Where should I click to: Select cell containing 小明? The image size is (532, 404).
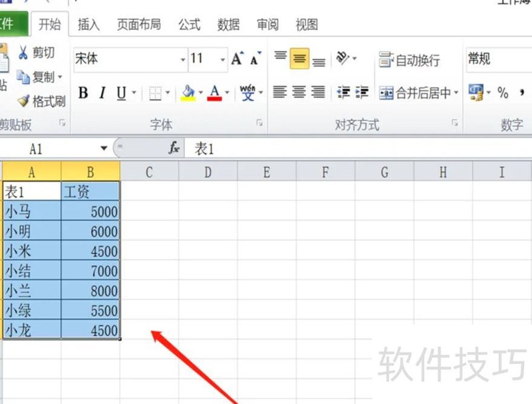click(x=32, y=231)
